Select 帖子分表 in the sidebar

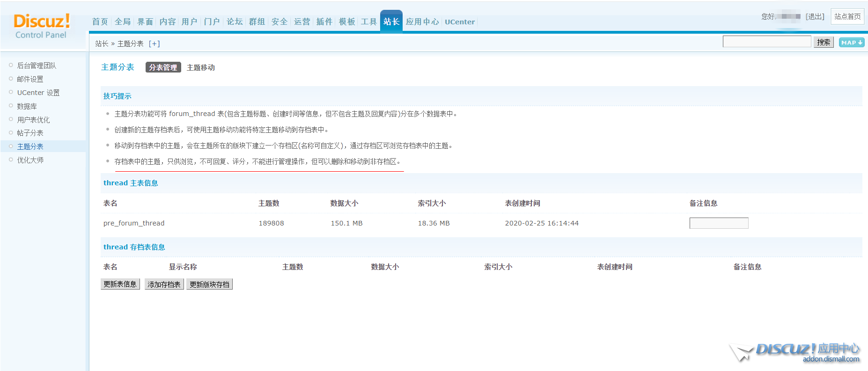30,133
